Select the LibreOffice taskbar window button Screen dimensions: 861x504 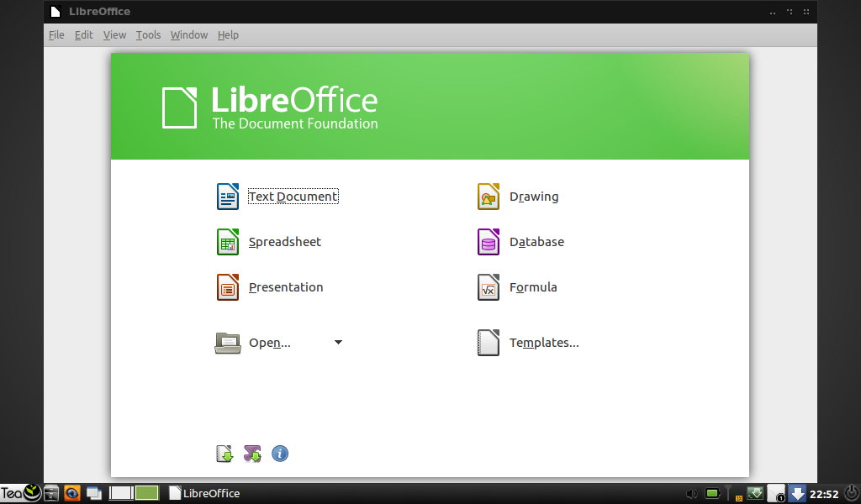point(204,493)
